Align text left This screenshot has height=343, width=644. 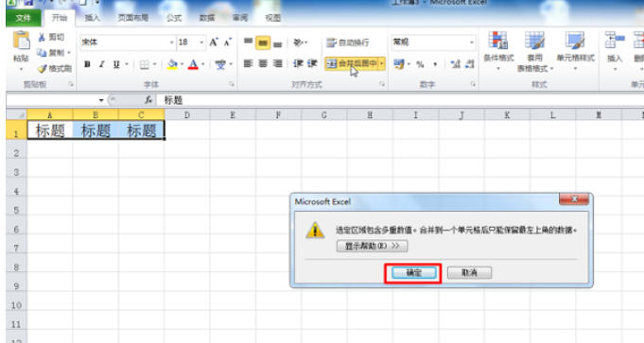pos(248,63)
